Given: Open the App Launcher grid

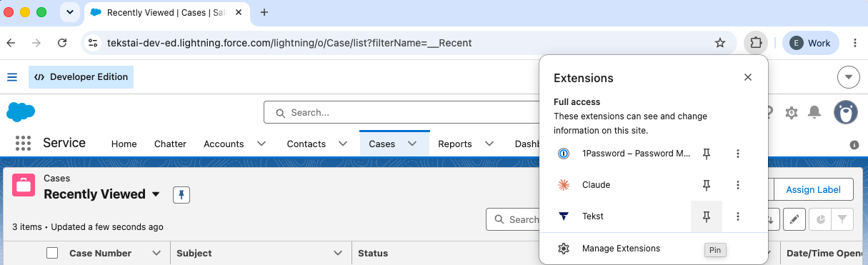Looking at the screenshot, I should pos(23,143).
